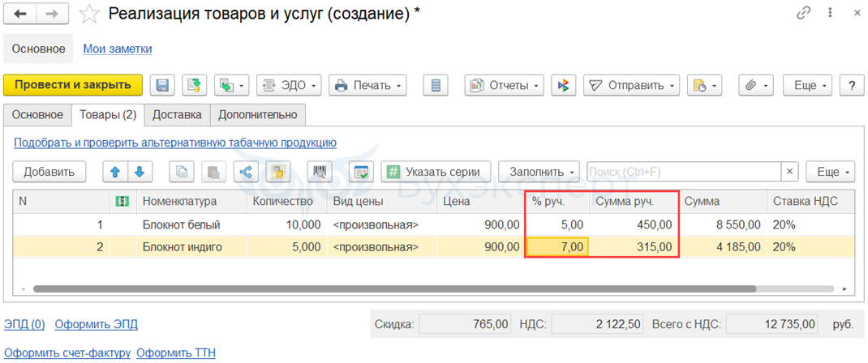Open the alternative tobacco products selection link
Screen dimensions: 868x363
pos(175,143)
